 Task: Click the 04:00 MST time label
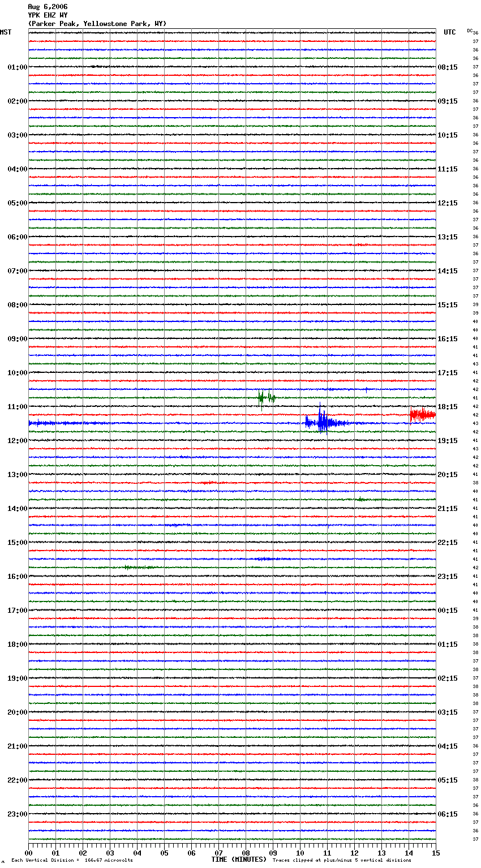17,169
